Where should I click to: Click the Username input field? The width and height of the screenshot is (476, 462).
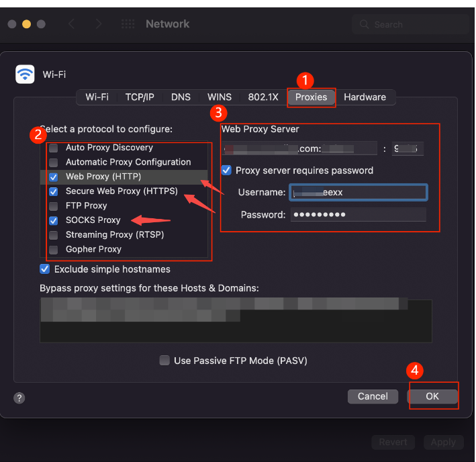click(358, 193)
